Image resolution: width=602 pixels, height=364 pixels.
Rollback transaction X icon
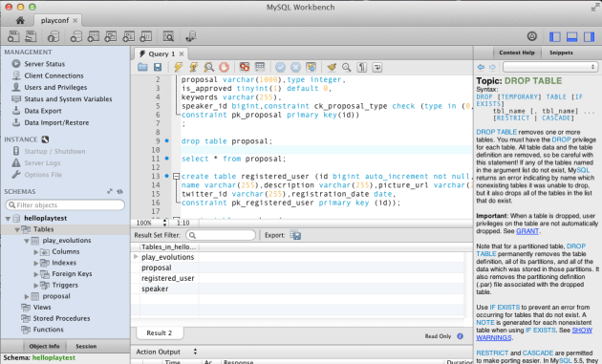click(295, 67)
